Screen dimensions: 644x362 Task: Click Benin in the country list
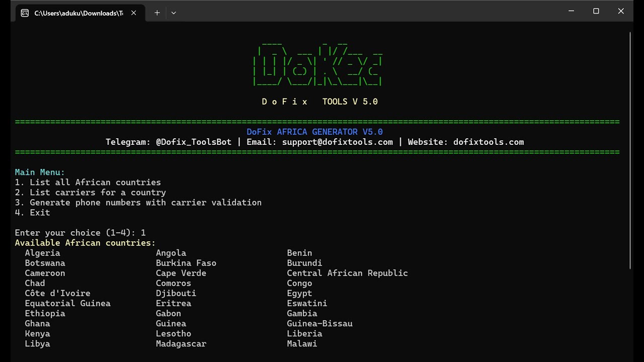coord(299,253)
